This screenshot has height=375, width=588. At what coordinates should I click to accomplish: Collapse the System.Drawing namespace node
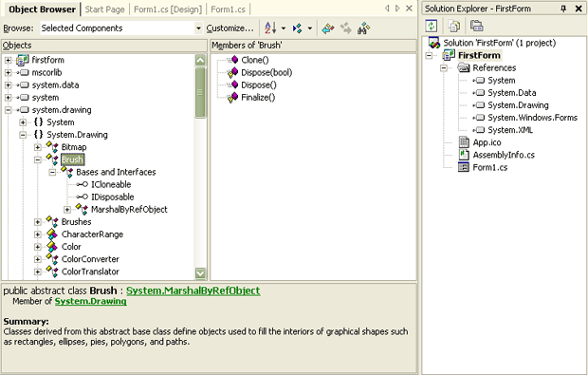23,135
